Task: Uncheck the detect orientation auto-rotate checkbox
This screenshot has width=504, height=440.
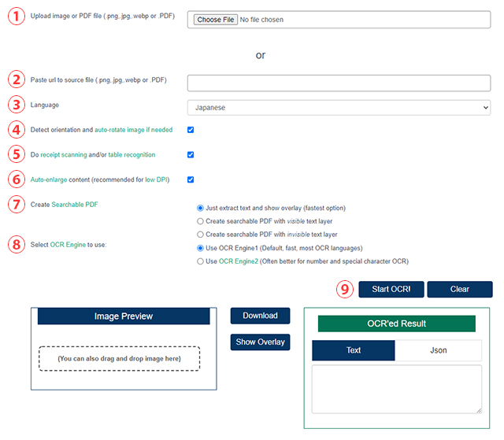Action: (x=191, y=130)
